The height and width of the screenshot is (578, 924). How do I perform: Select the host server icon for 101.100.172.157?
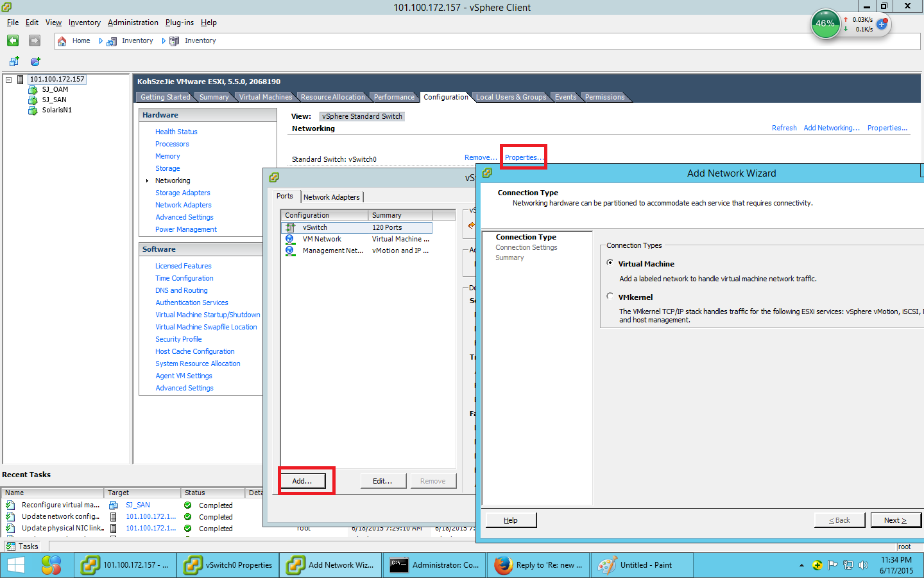click(x=21, y=80)
